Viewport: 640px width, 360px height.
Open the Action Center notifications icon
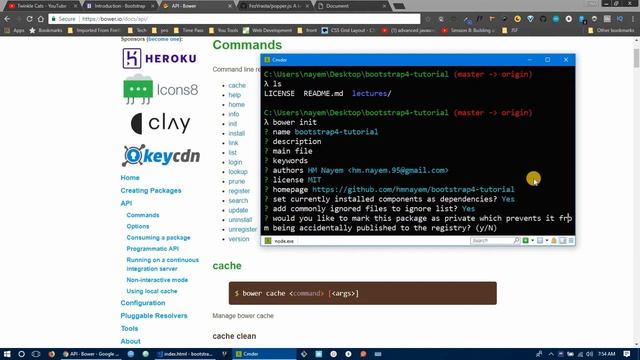coord(627,354)
